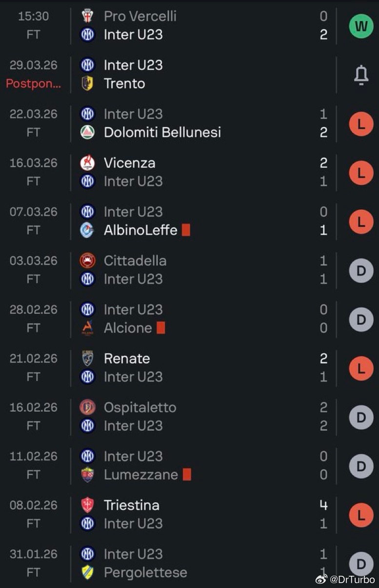Click the Vicenza team crest
Screen dimensions: 379x588
pyautogui.click(x=87, y=163)
